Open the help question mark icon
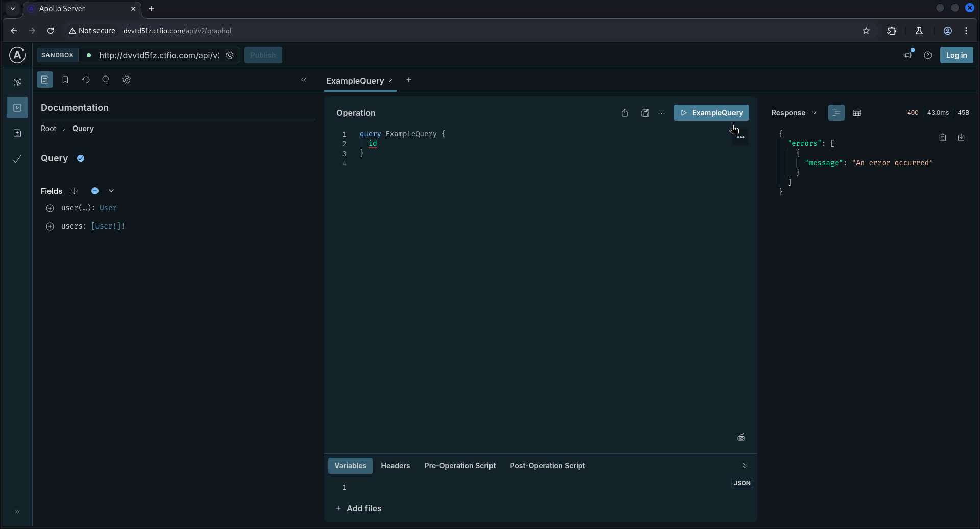Image resolution: width=980 pixels, height=529 pixels. pos(928,55)
